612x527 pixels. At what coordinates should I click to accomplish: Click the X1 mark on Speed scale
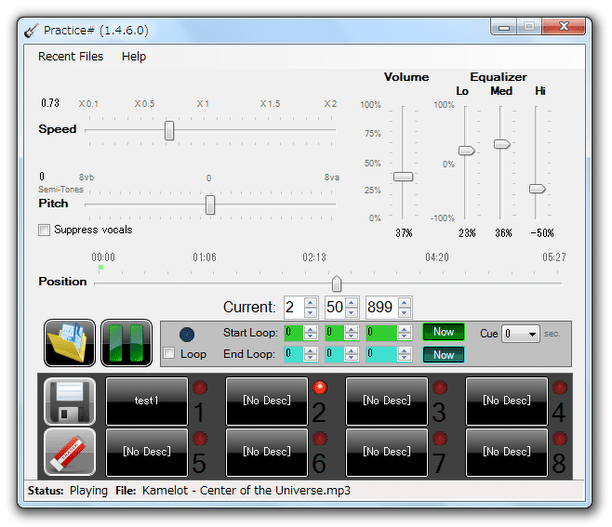pyautogui.click(x=203, y=104)
